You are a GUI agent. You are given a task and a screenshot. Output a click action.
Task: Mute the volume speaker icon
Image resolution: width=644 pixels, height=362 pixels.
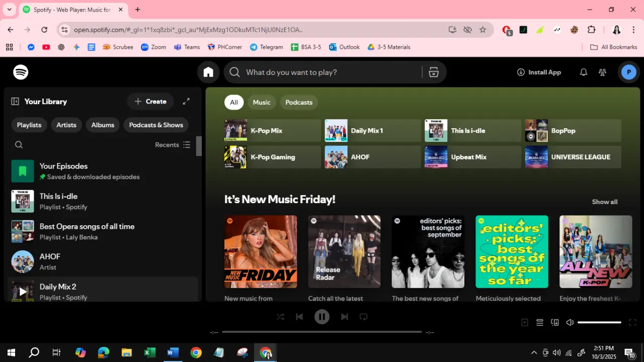click(x=570, y=323)
